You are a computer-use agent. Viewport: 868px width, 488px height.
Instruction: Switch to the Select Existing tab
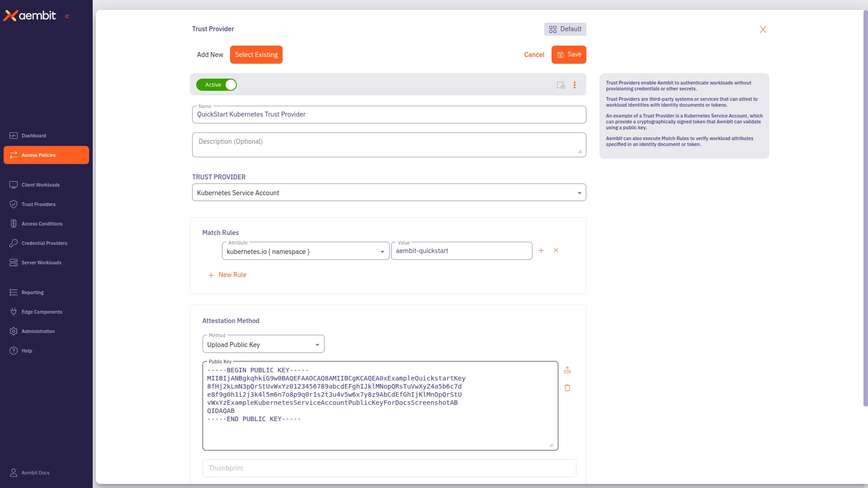(x=256, y=55)
